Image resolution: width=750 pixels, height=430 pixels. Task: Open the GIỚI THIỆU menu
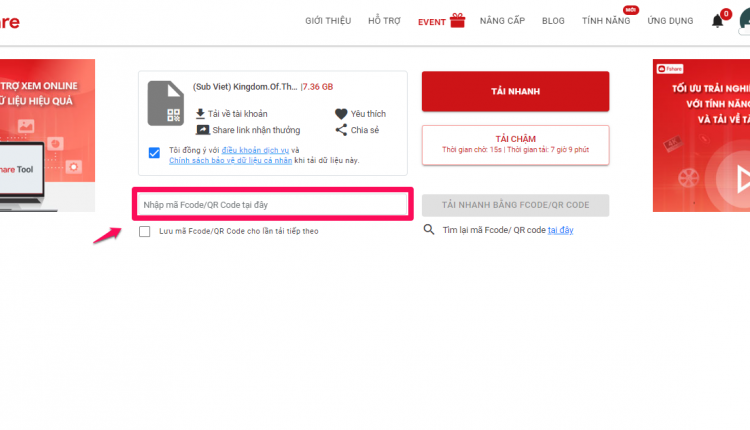point(328,21)
